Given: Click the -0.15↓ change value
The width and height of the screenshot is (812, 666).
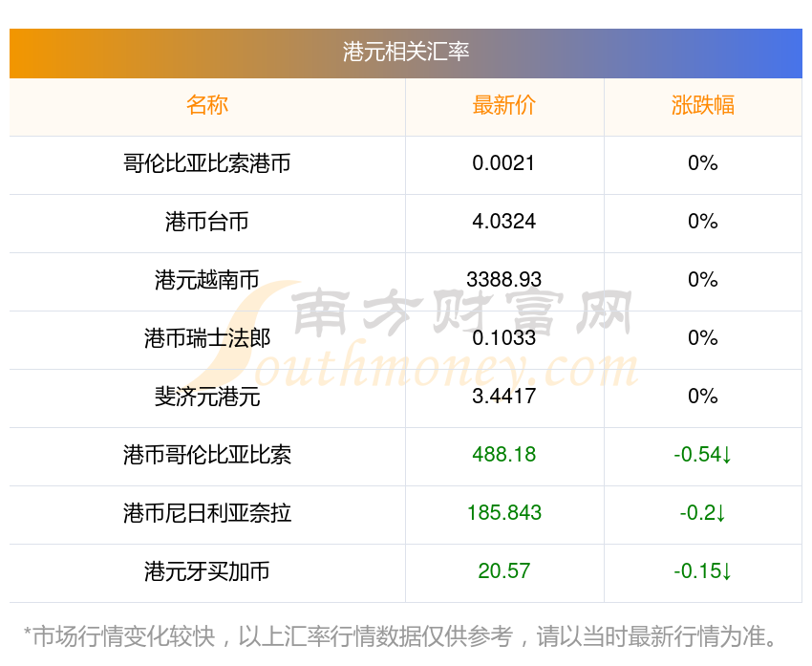Looking at the screenshot, I should click(x=703, y=571).
